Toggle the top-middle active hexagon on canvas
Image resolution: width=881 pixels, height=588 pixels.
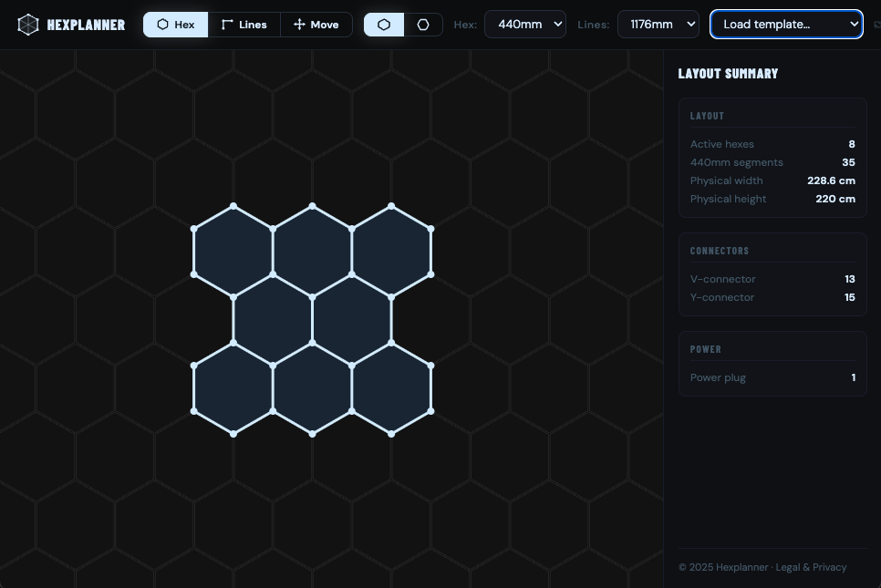[313, 252]
